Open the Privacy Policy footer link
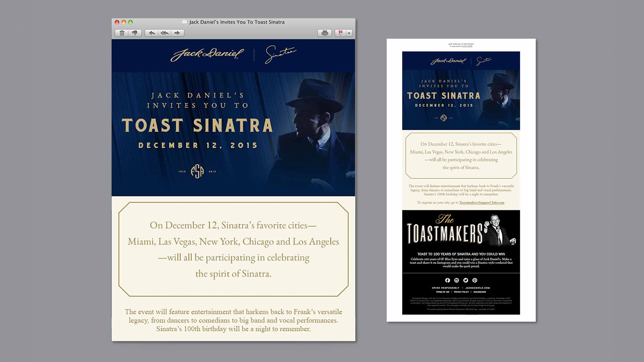 pyautogui.click(x=461, y=292)
